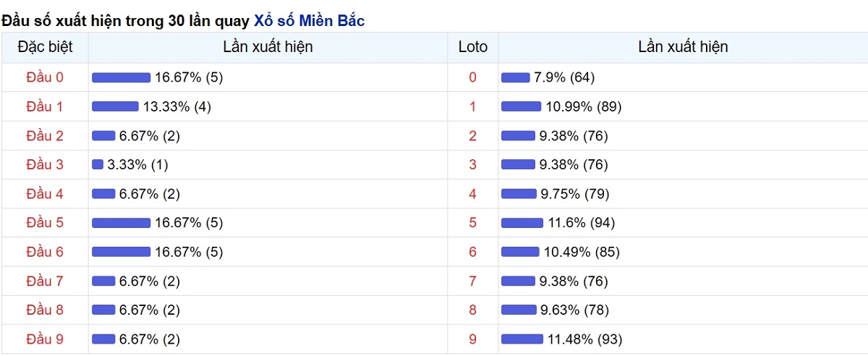Click the 11.48% bar for Loto 9
Image resolution: width=868 pixels, height=356 pixels.
tap(522, 339)
